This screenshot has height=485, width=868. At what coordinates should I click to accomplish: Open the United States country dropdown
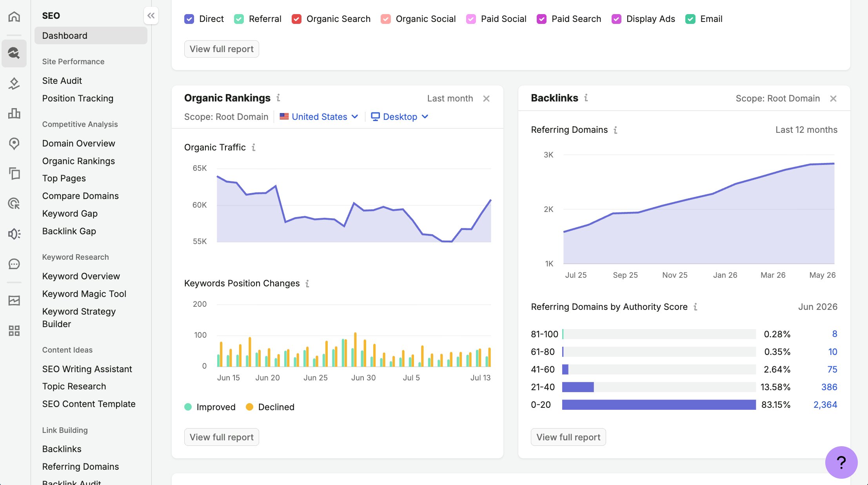point(319,117)
